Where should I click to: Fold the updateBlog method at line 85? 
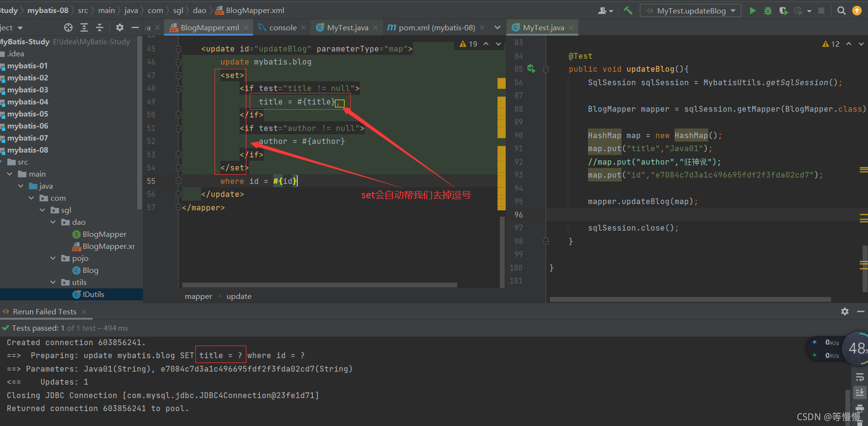click(x=546, y=69)
